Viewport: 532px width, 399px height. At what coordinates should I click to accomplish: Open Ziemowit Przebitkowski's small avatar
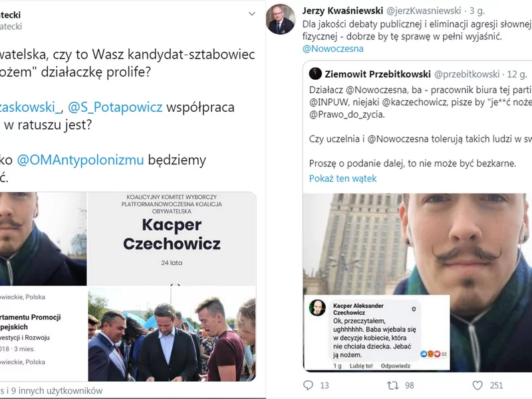315,73
